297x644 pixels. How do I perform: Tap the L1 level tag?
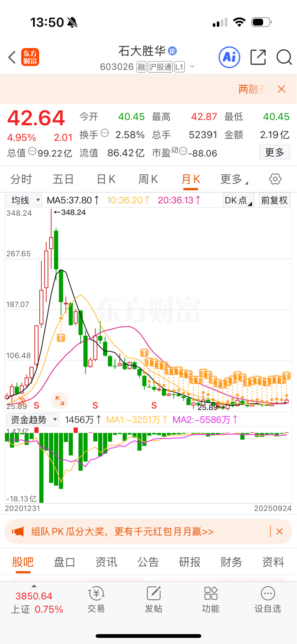tap(179, 67)
